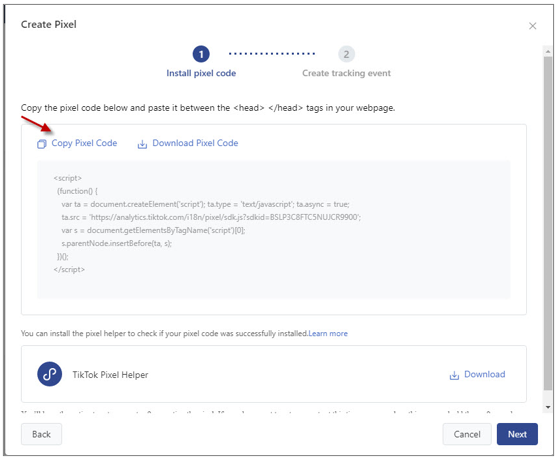This screenshot has width=558, height=461.
Task: Click the 'var s = document.getElementsByTagName' code line
Action: [x=153, y=230]
